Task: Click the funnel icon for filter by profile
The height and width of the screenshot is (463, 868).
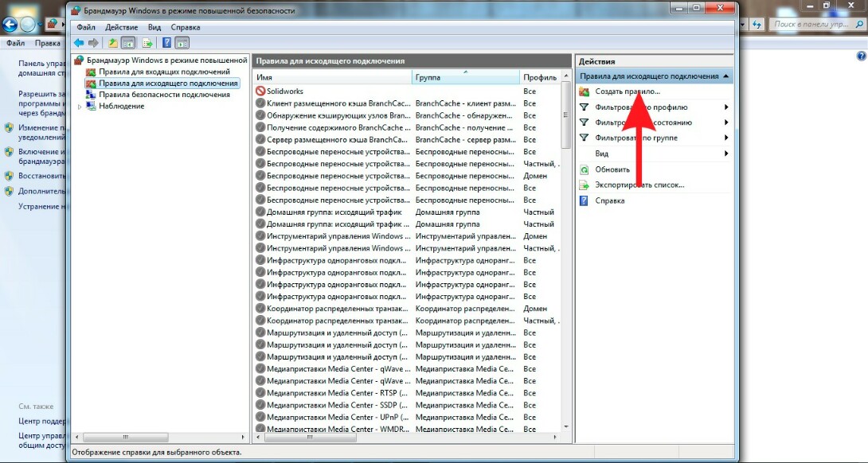Action: [x=584, y=107]
